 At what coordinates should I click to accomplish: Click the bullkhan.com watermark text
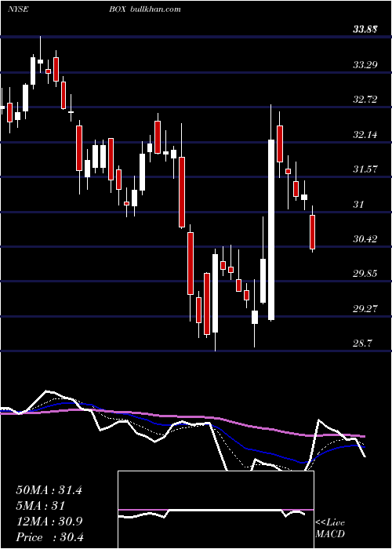coord(155,9)
